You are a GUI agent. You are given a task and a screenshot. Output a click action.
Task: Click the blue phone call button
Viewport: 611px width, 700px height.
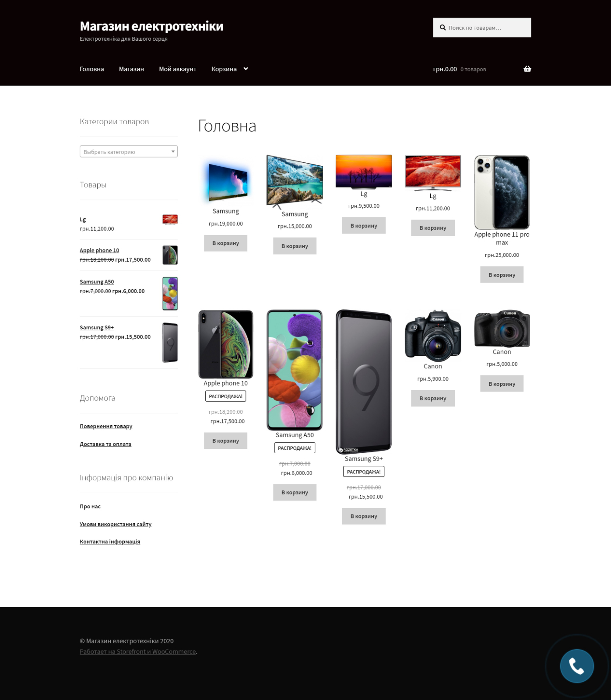(x=577, y=666)
